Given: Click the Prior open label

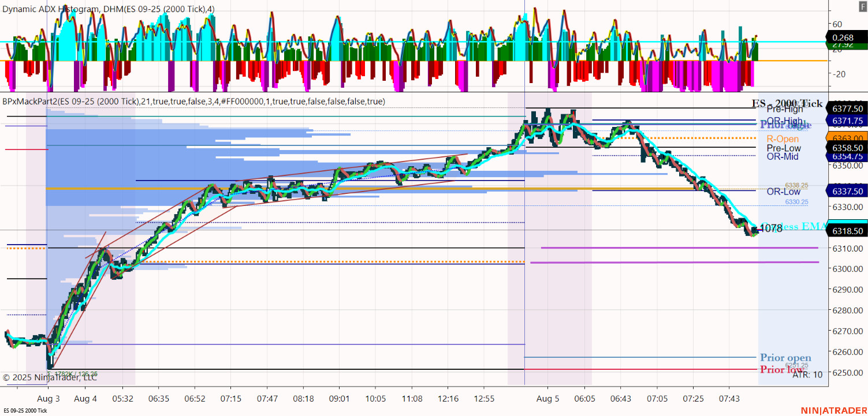Looking at the screenshot, I should (785, 358).
